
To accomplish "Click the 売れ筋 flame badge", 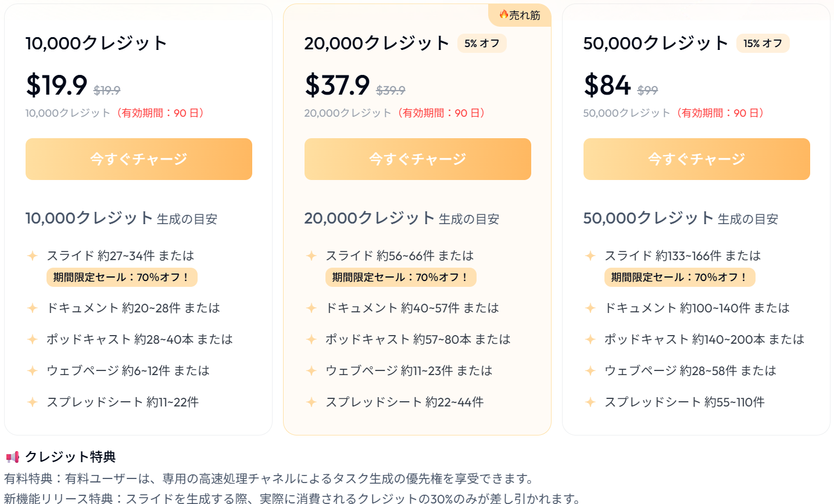I will coord(520,15).
